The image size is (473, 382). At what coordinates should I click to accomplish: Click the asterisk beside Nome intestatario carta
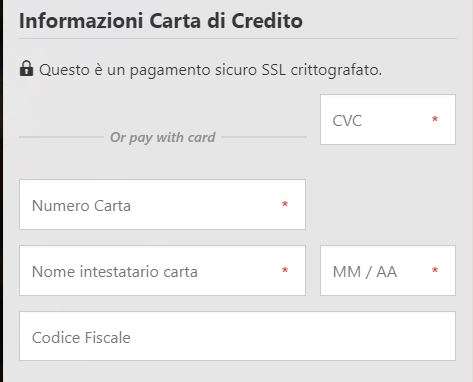coord(285,270)
